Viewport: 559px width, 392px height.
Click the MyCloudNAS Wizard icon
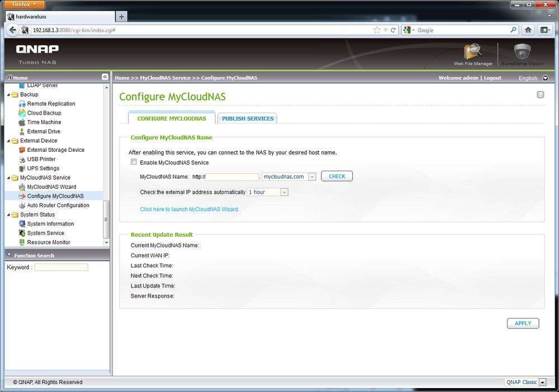pyautogui.click(x=22, y=187)
